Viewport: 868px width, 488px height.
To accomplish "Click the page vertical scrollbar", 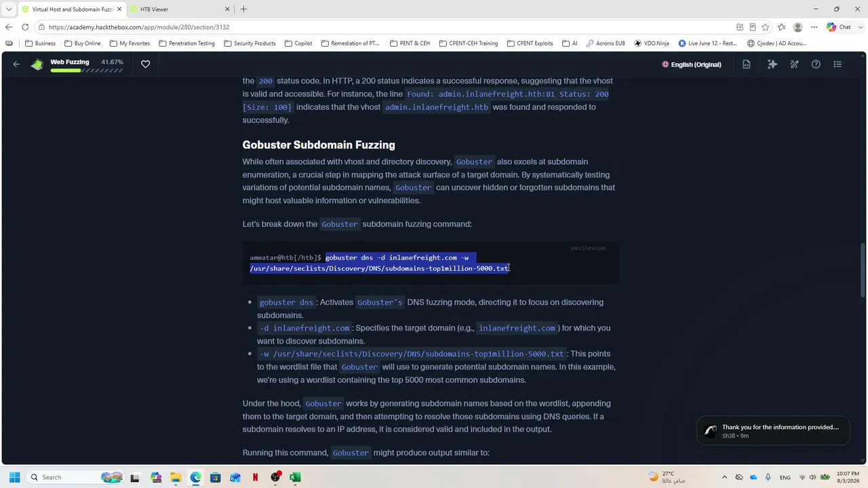I will coord(863,270).
